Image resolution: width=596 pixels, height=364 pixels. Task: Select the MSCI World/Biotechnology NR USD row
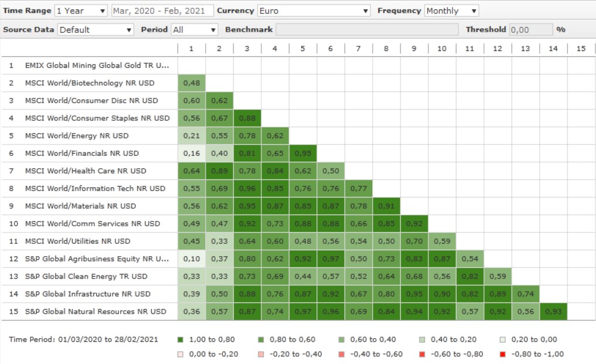[x=90, y=83]
